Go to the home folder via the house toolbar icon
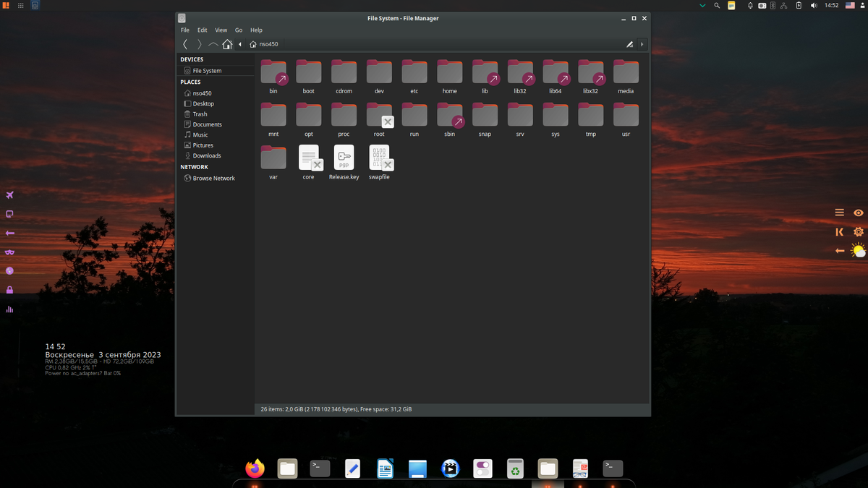The width and height of the screenshot is (868, 488). pyautogui.click(x=227, y=44)
